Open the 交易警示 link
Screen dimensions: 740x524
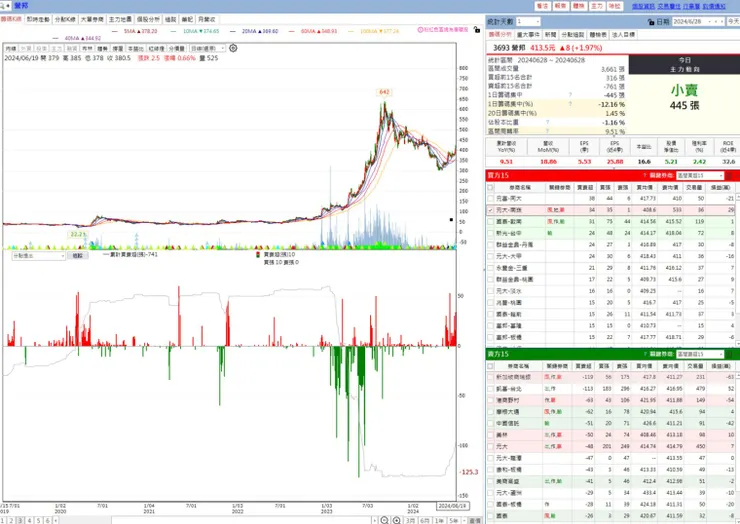669,6
